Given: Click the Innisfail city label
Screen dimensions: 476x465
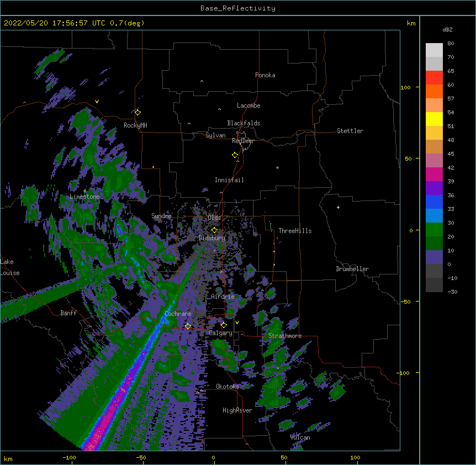Looking at the screenshot, I should click(229, 180).
